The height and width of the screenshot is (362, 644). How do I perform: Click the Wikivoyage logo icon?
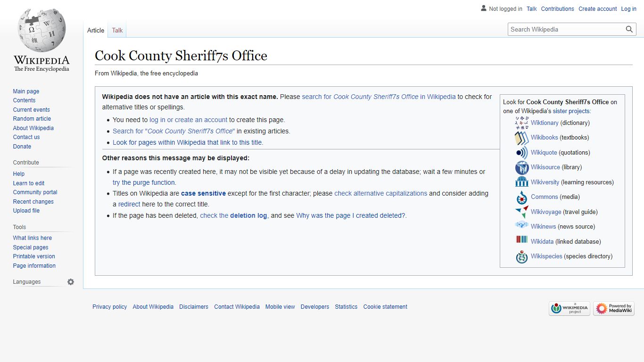pos(522,212)
